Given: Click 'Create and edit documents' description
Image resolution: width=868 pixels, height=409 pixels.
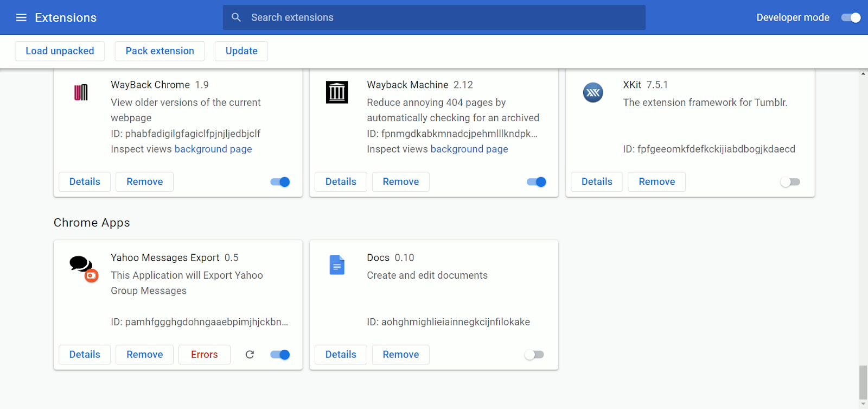Looking at the screenshot, I should [427, 275].
